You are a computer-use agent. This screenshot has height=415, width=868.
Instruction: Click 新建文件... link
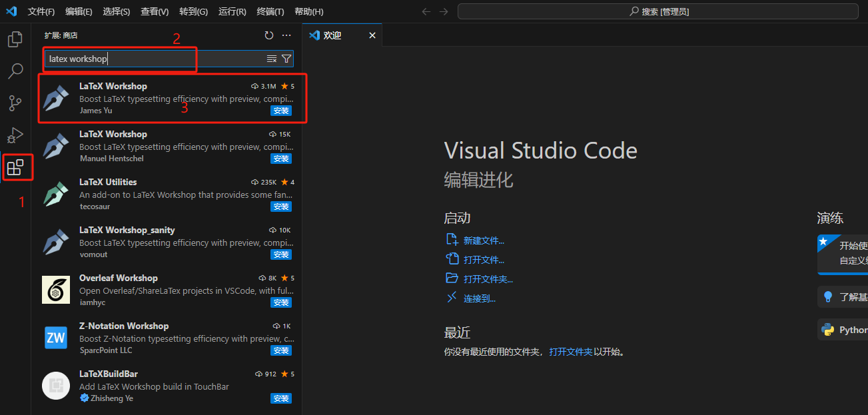coord(484,240)
